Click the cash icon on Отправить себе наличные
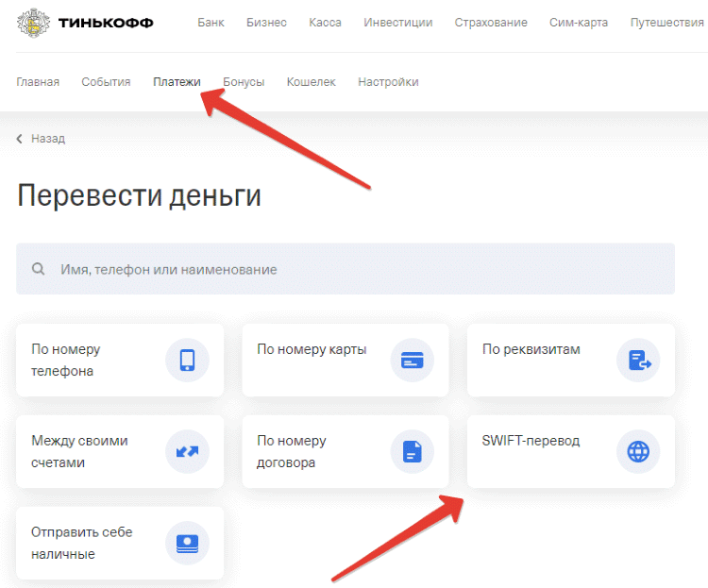 (187, 543)
